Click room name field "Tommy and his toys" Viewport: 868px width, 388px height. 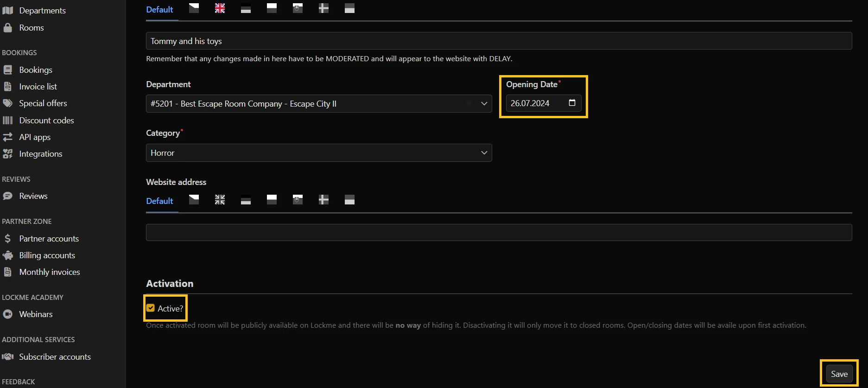coord(499,41)
